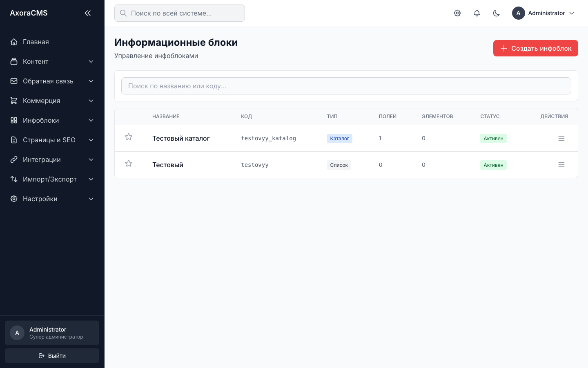Go to Главная menu item
This screenshot has width=588, height=368.
pyautogui.click(x=52, y=42)
